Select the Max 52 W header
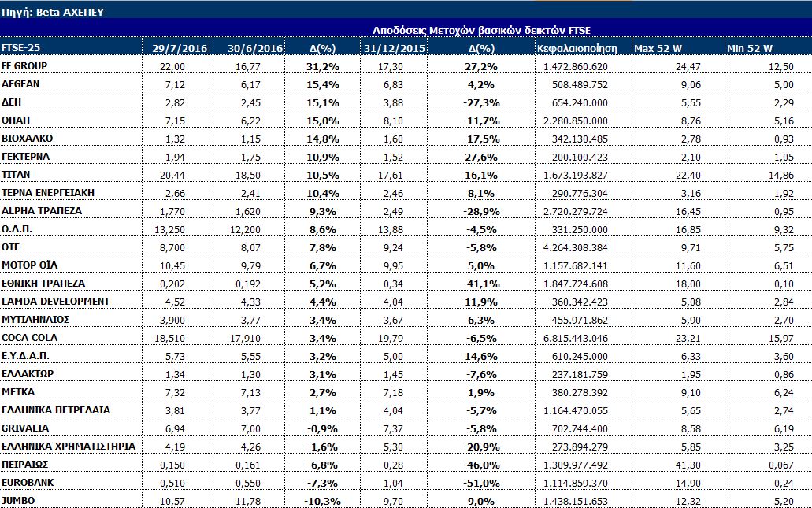Viewport: 812px width, 508px height. pyautogui.click(x=660, y=49)
